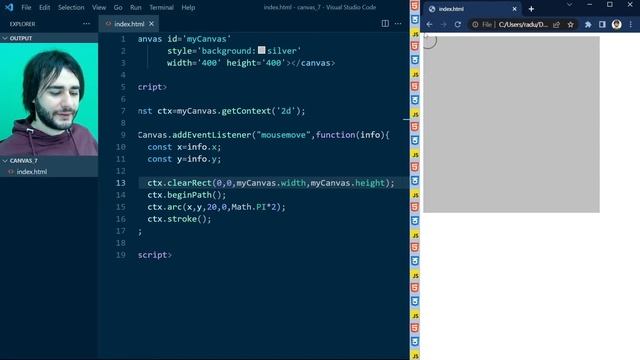Image resolution: width=640 pixels, height=360 pixels.
Task: Click the webcam preview thumbnail
Action: (49, 99)
